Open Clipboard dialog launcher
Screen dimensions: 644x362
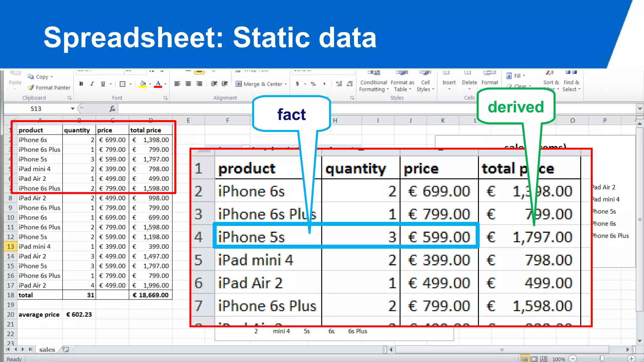click(x=69, y=98)
